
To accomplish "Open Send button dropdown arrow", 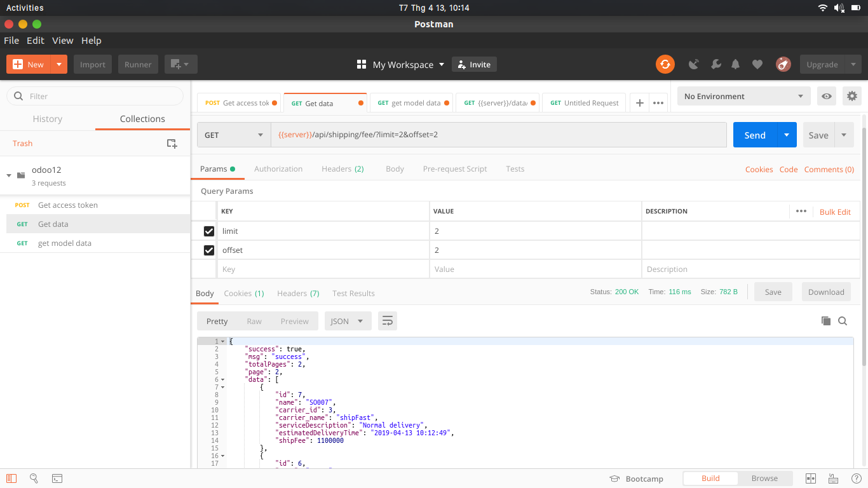I will 787,135.
